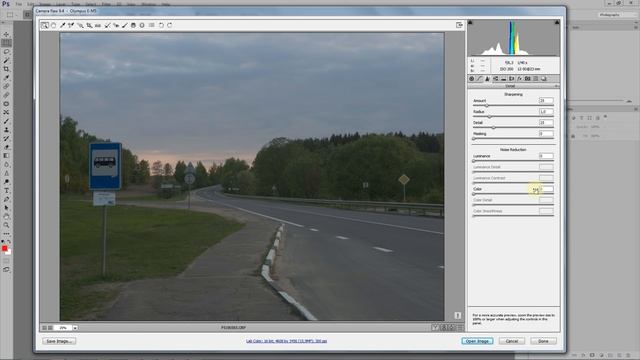Select the White Balance tool
640x360 pixels.
click(62, 25)
